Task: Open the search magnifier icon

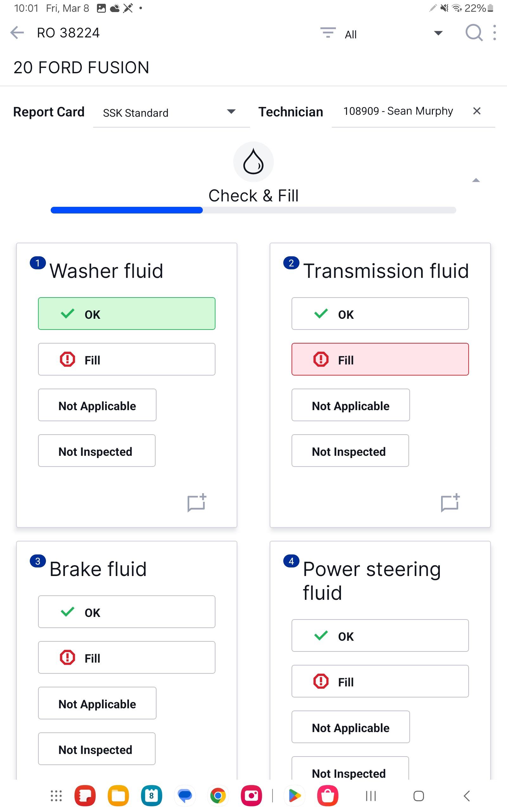Action: (474, 33)
